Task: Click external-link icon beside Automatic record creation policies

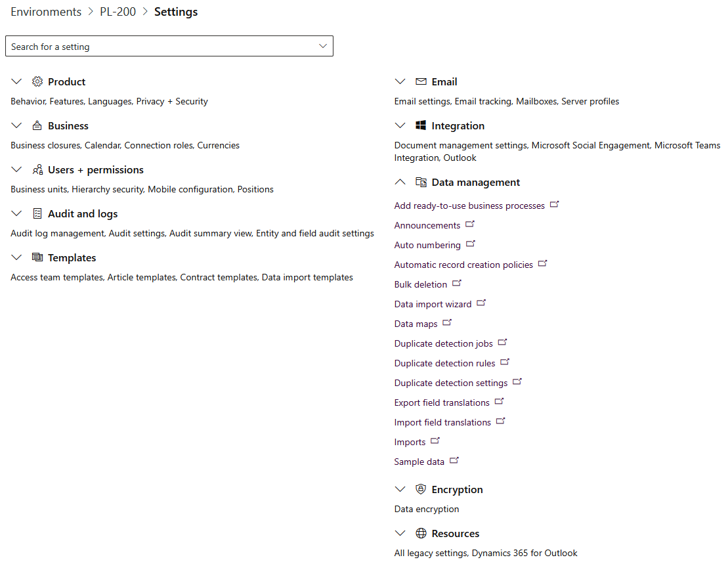Action: (542, 263)
